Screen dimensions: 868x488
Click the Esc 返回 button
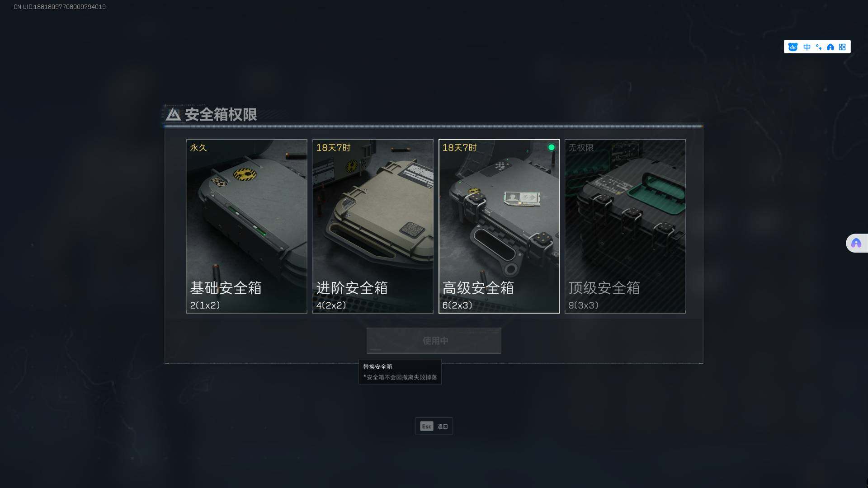point(434,426)
